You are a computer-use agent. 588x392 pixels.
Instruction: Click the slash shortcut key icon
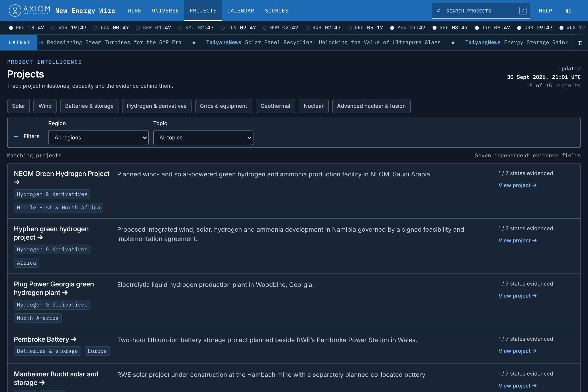tap(523, 11)
